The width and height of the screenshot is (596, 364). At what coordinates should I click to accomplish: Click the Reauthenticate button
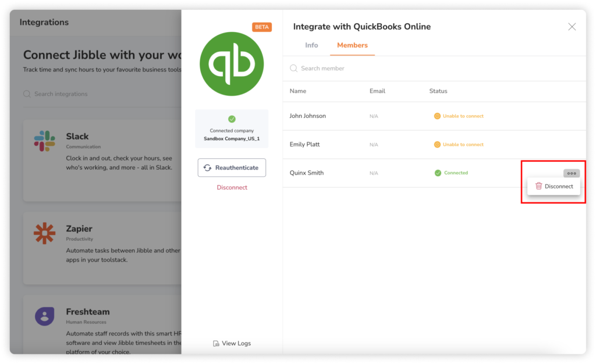tap(232, 168)
